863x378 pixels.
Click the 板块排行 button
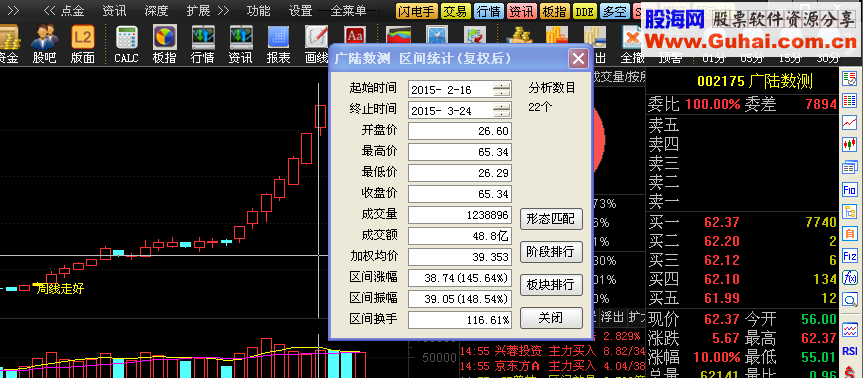551,284
